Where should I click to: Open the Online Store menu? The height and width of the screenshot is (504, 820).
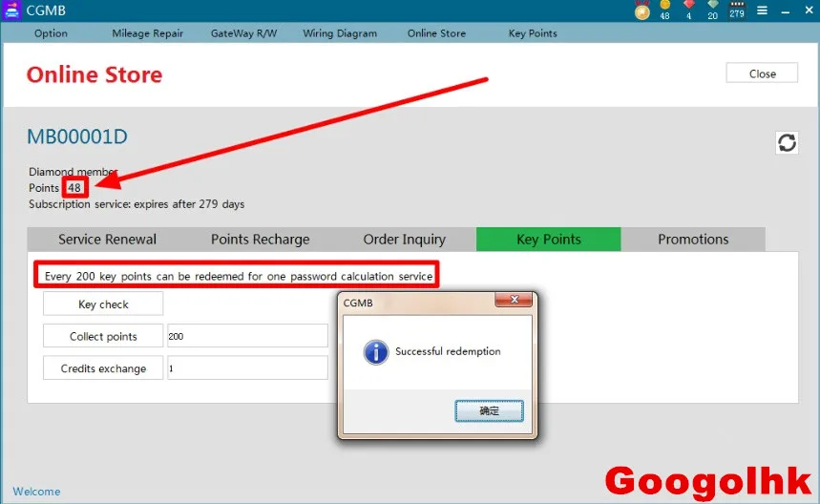tap(436, 33)
